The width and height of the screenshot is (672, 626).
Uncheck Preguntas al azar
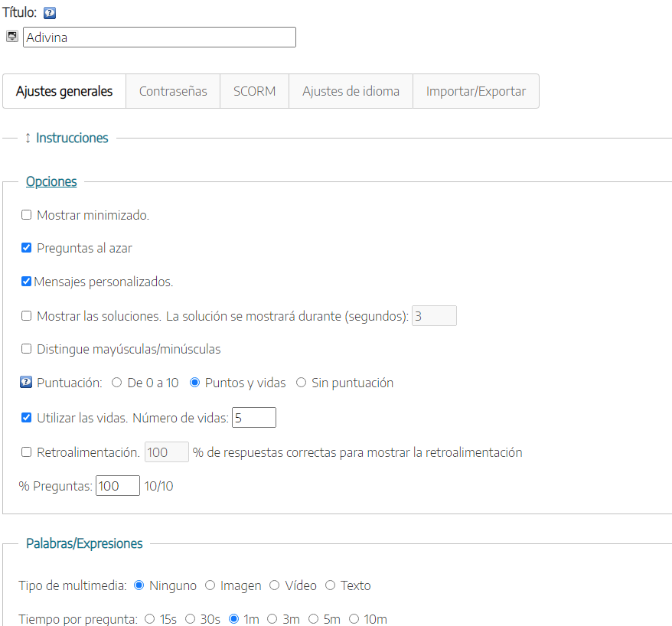tap(27, 248)
